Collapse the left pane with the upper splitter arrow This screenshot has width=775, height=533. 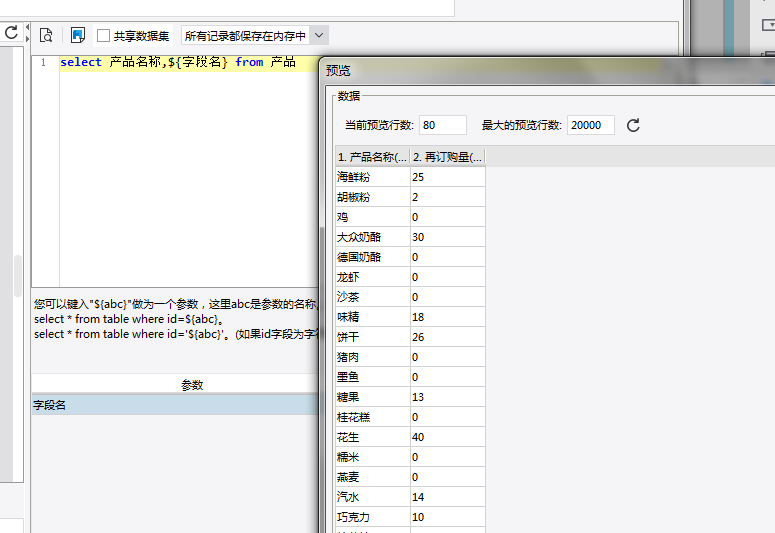pyautogui.click(x=28, y=27)
